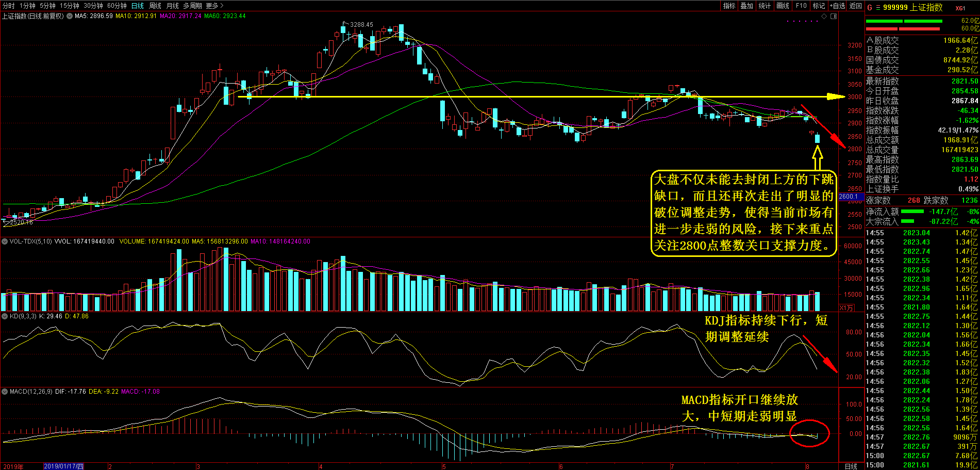Click the 大宗流入 -87.22亿 row
This screenshot has width=980, height=470.
point(922,221)
